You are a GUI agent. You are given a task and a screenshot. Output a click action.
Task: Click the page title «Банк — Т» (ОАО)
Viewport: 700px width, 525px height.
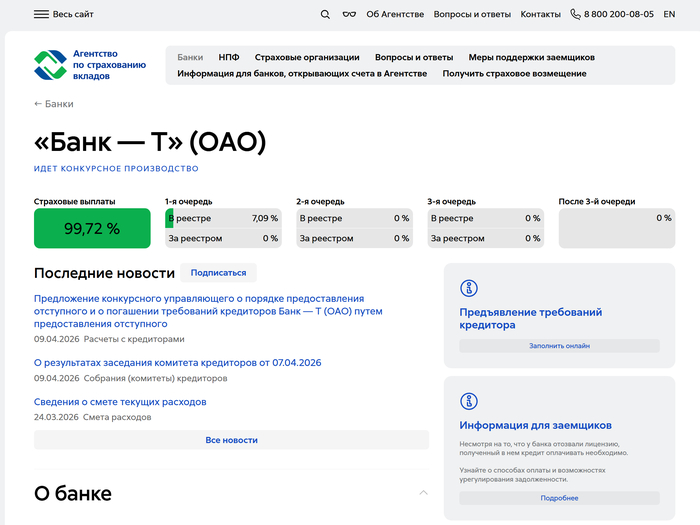[150, 142]
